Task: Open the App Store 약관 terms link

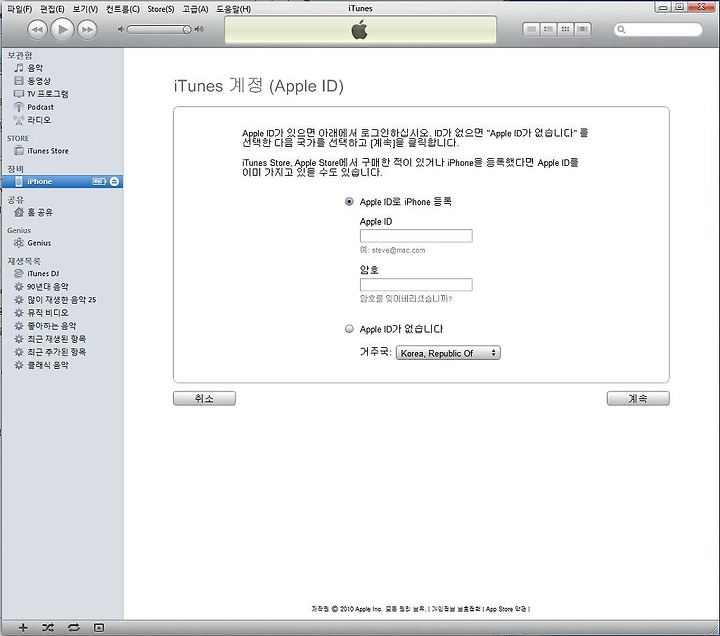Action: coord(506,609)
